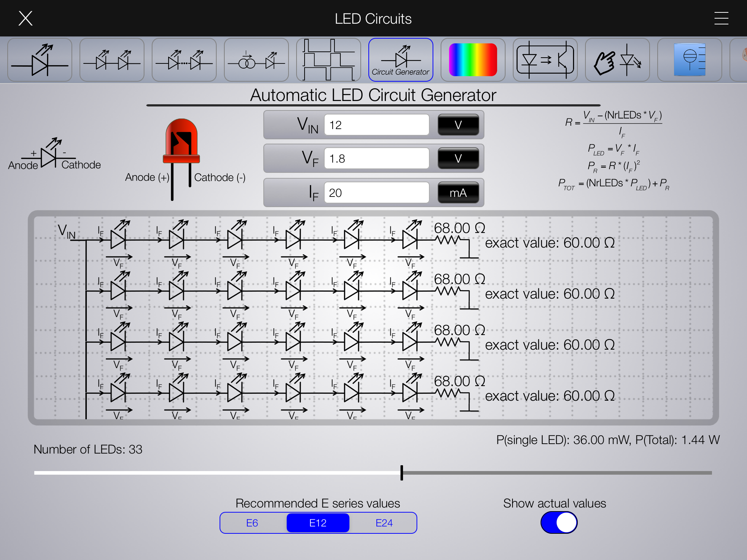The width and height of the screenshot is (747, 560).
Task: Open the single LED circuit tool
Action: pos(39,60)
